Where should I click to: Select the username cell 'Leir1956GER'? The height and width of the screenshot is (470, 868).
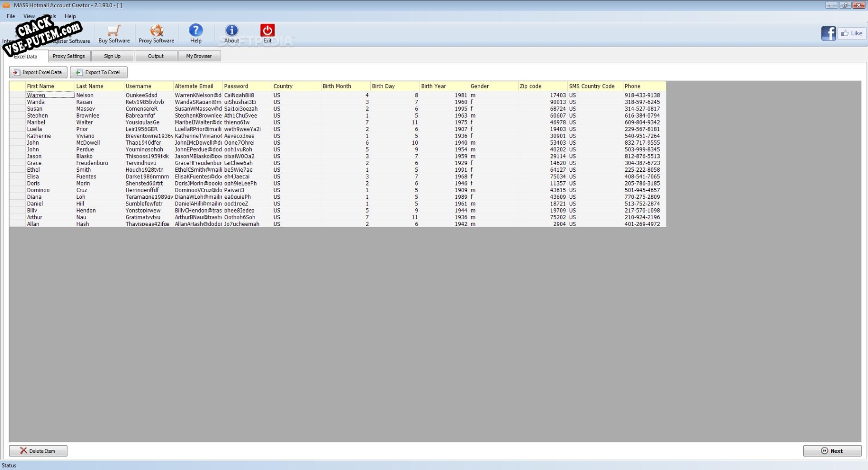[x=148, y=129]
